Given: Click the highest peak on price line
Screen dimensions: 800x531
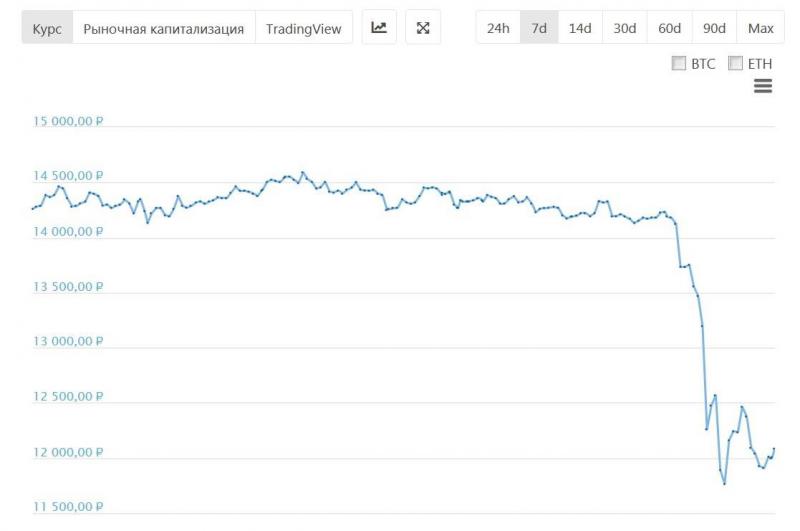Looking at the screenshot, I should coord(303,172).
